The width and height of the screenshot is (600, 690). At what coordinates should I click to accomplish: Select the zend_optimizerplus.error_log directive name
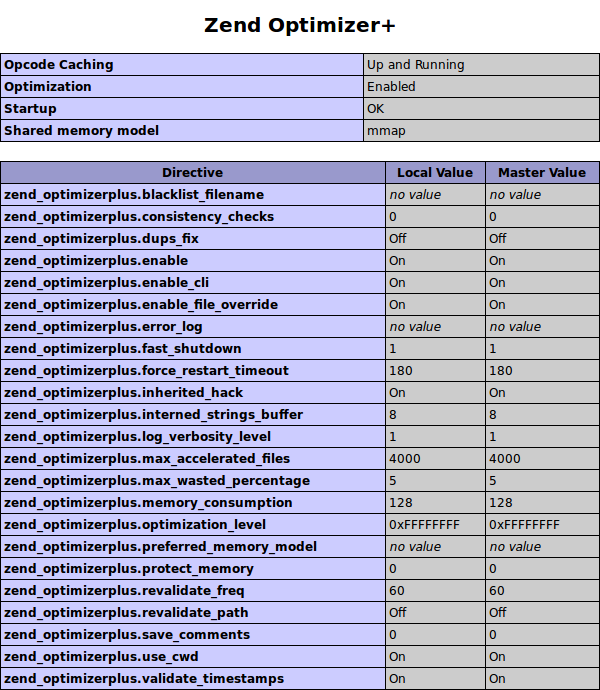(103, 327)
